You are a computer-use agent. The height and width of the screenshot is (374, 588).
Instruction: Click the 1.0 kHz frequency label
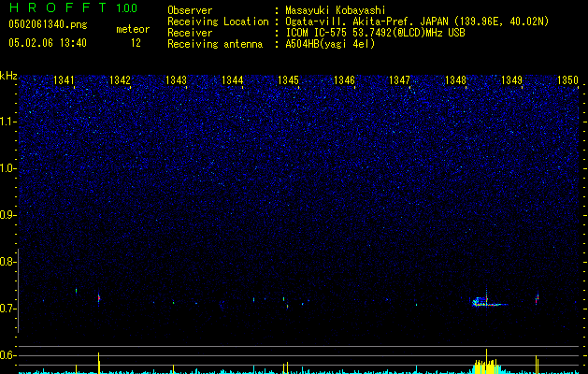tap(7, 168)
